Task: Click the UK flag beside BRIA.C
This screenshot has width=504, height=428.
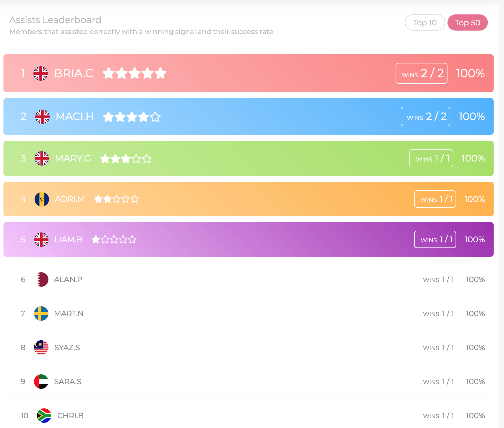Action: click(x=41, y=74)
